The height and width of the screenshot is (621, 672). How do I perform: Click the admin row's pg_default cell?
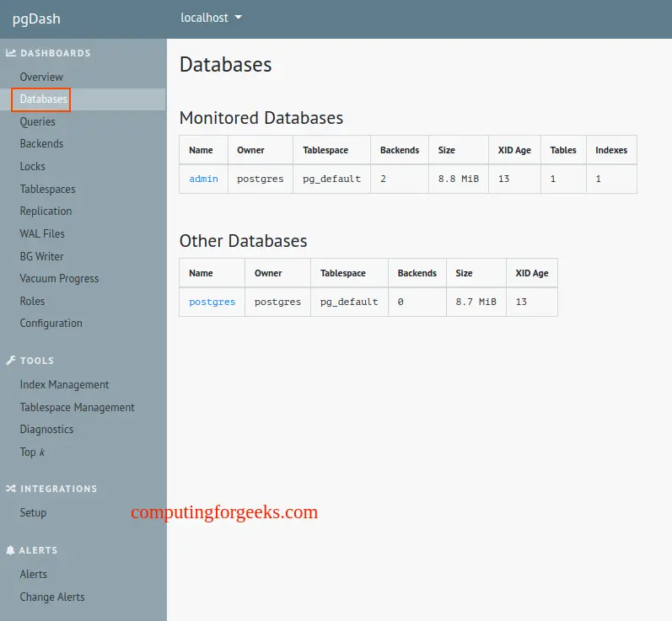coord(331,179)
